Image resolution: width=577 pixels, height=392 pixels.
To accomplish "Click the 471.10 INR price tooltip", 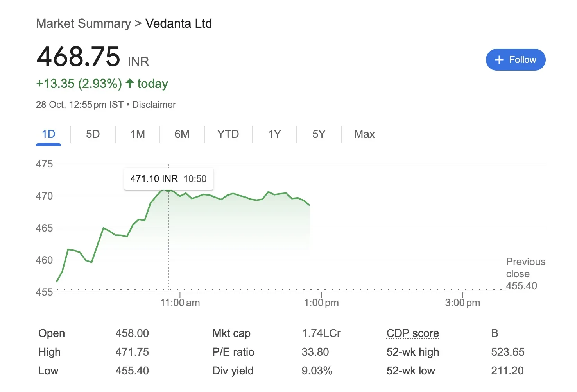I will point(168,178).
